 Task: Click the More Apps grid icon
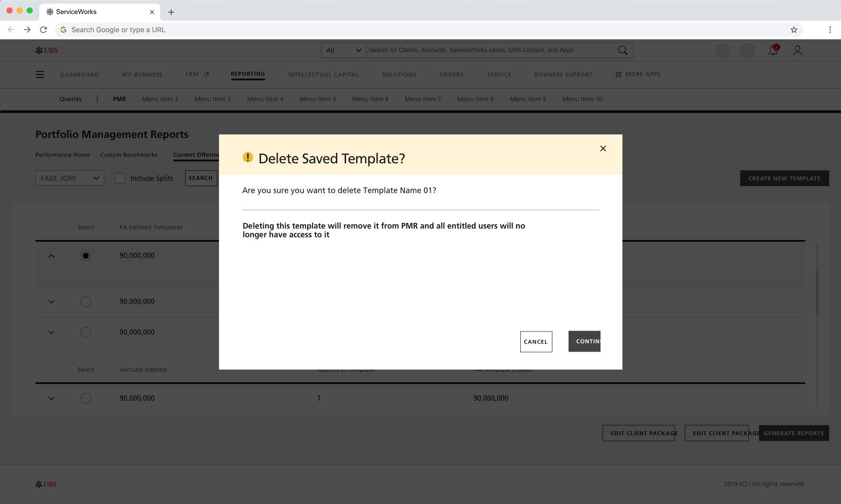coord(618,74)
